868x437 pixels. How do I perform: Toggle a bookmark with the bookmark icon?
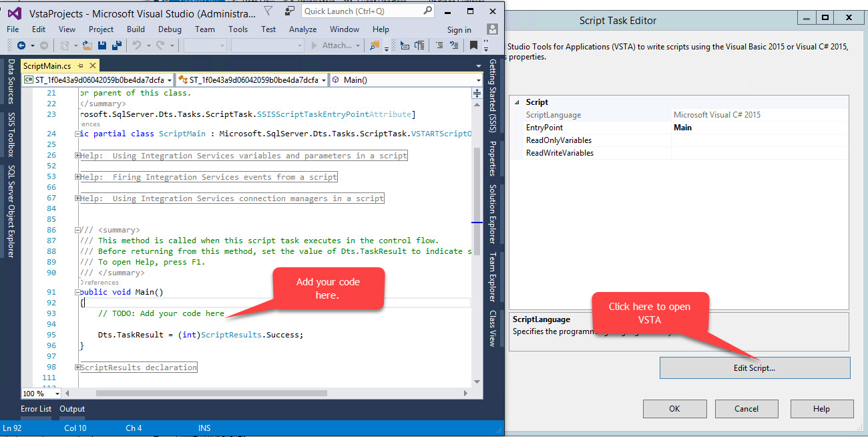click(473, 45)
